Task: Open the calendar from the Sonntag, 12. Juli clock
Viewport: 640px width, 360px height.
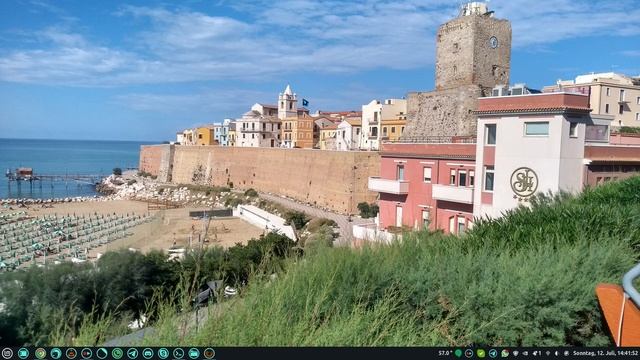Action: click(605, 353)
